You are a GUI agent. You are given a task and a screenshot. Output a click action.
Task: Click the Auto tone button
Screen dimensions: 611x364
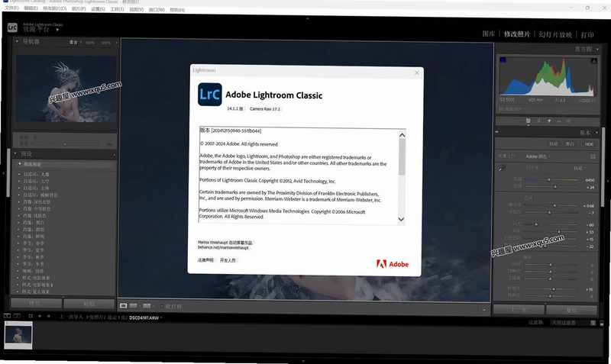pos(553,143)
